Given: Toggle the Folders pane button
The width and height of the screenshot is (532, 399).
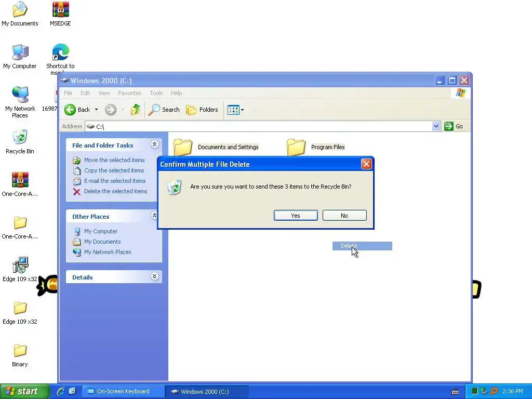Looking at the screenshot, I should [x=202, y=110].
